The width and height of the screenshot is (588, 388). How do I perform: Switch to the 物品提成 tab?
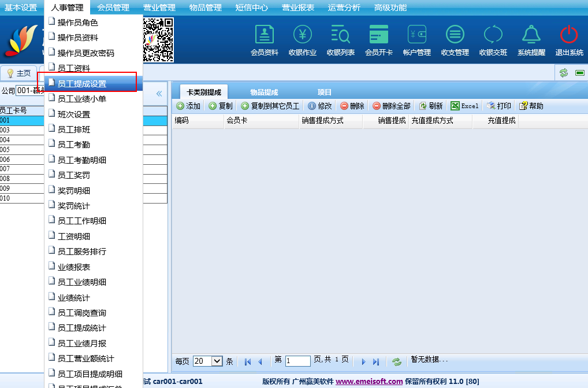tap(264, 93)
